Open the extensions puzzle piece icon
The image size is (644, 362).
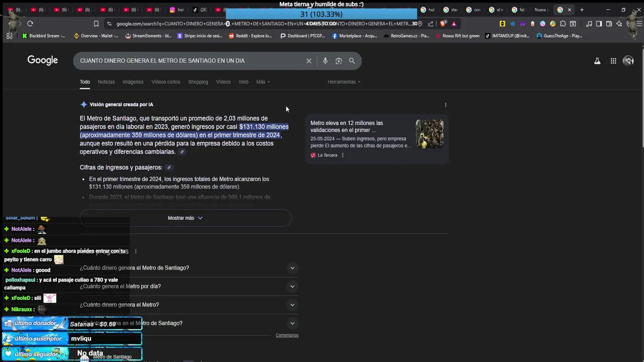(563, 24)
